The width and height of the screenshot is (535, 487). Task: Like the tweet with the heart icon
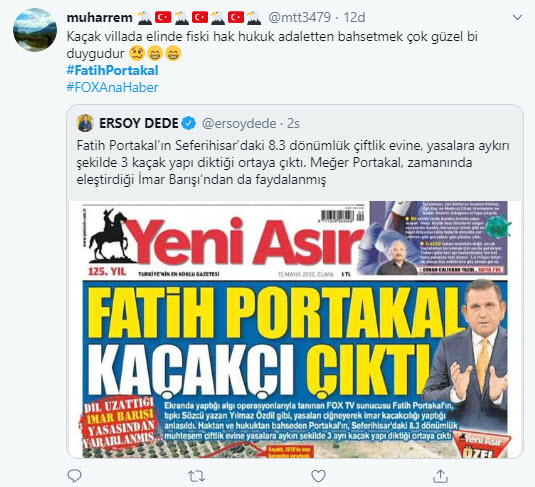(318, 476)
